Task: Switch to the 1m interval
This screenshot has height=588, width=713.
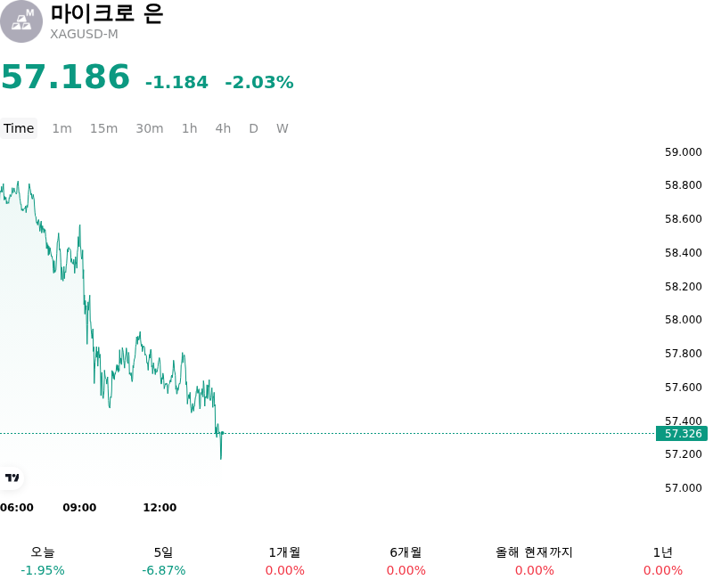Action: (61, 128)
